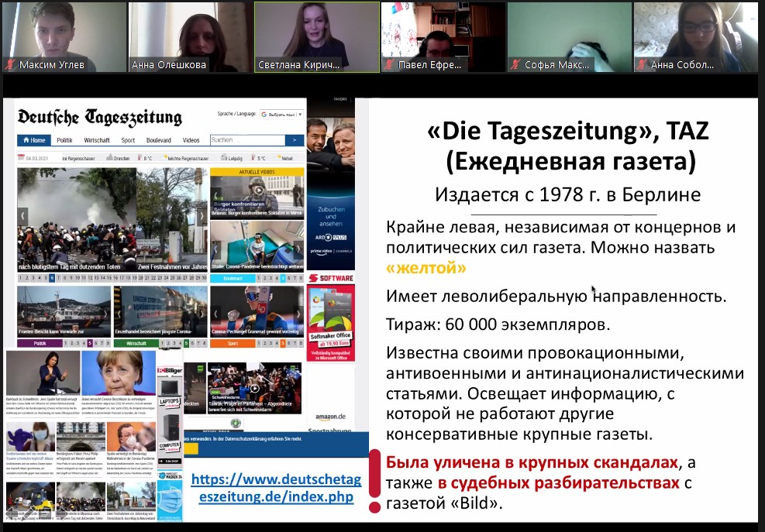The width and height of the screenshot is (765, 532).
Task: Play the Bürger konfrontieren Soldaten video
Action: tap(257, 190)
